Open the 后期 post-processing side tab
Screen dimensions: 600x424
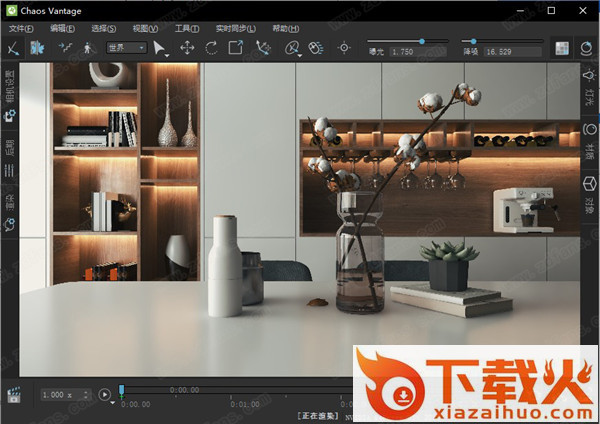[10, 147]
